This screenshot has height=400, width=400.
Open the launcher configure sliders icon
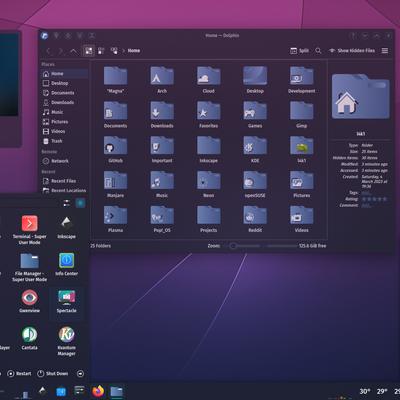pyautogui.click(x=67, y=203)
